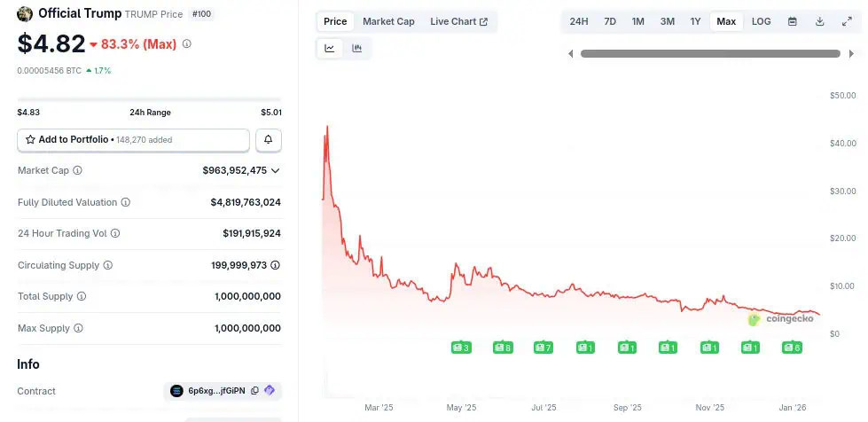Switch to the line chart view icon
The height and width of the screenshot is (422, 868).
(330, 49)
